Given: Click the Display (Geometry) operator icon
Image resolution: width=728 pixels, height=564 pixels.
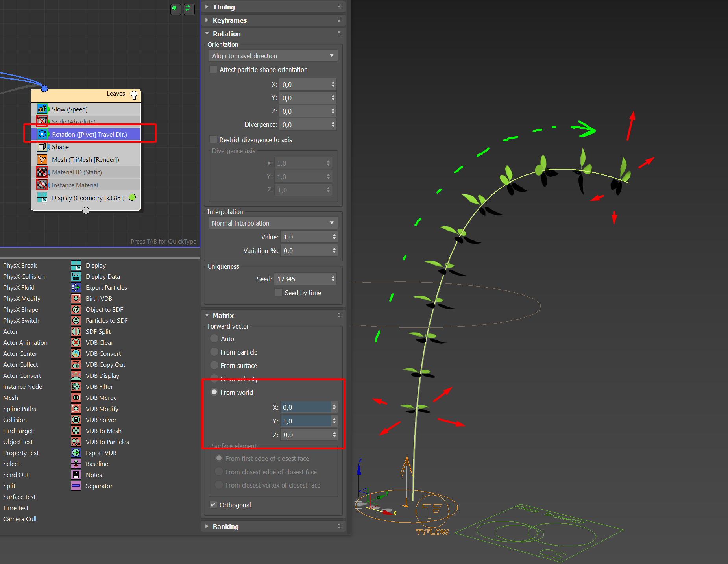Looking at the screenshot, I should [x=42, y=198].
